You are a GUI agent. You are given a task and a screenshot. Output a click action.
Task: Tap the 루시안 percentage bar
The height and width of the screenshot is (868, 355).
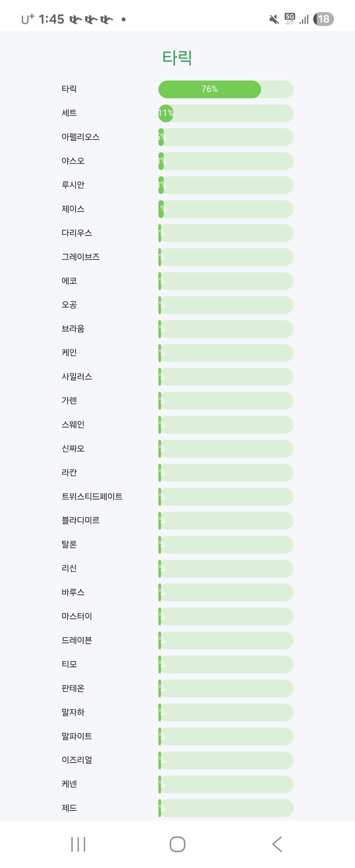(226, 185)
